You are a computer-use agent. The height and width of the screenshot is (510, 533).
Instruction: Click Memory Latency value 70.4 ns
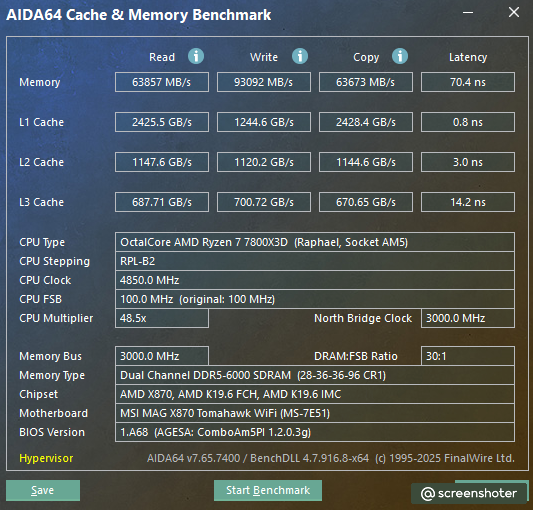point(468,82)
